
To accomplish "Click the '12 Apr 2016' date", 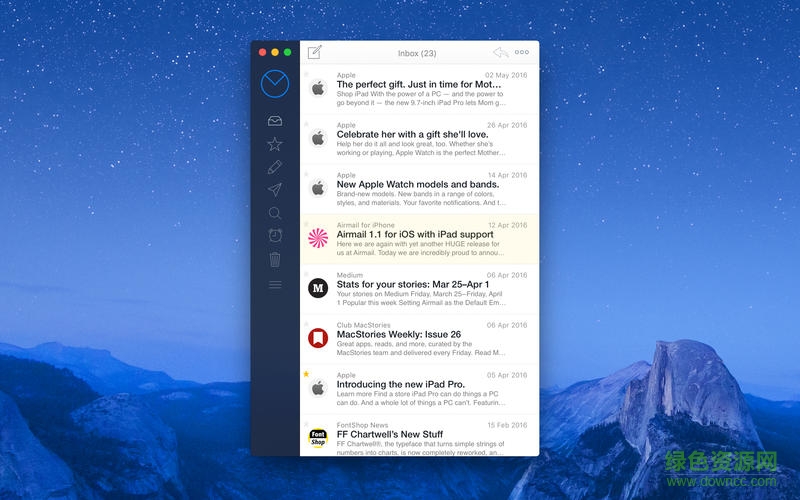I will [507, 225].
